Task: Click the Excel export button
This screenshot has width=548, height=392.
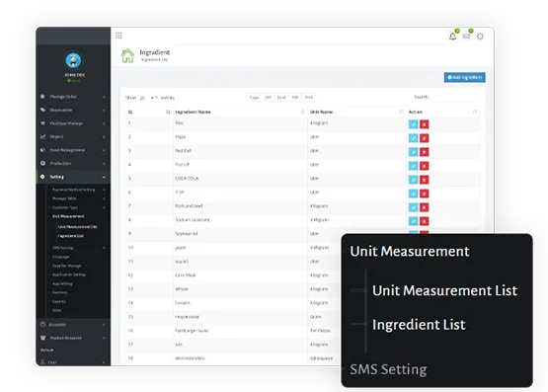Action: (281, 98)
